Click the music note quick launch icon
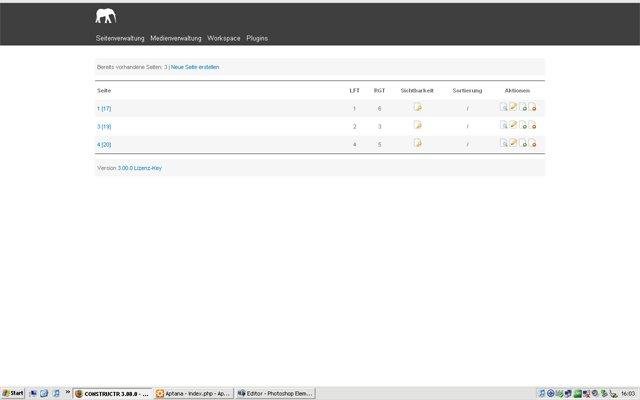This screenshot has width=640, height=400. pos(56,393)
